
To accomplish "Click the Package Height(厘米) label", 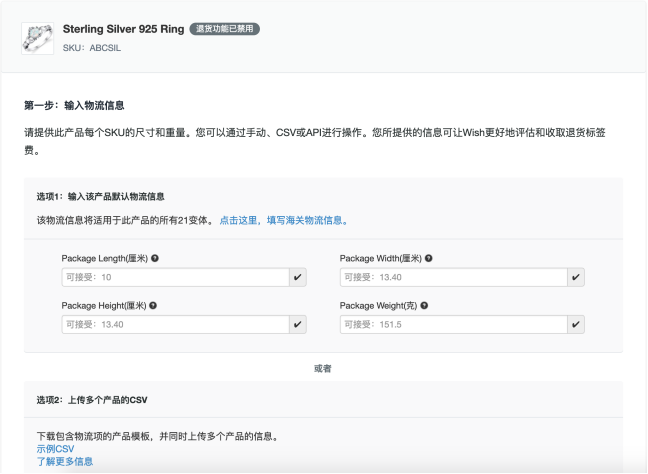I will 104,306.
